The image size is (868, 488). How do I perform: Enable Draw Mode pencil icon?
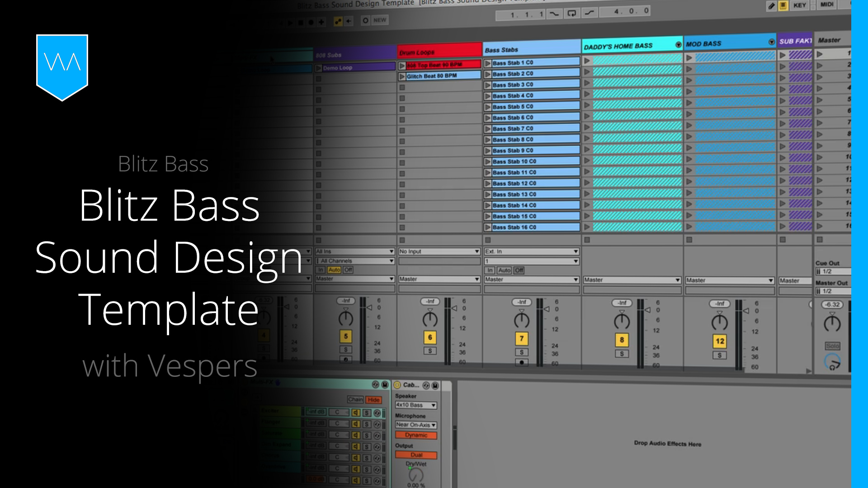pos(772,6)
